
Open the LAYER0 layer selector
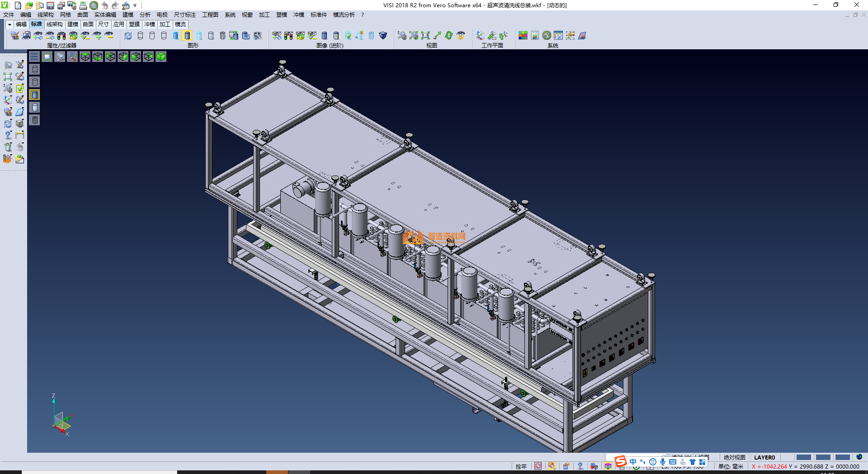pyautogui.click(x=764, y=457)
